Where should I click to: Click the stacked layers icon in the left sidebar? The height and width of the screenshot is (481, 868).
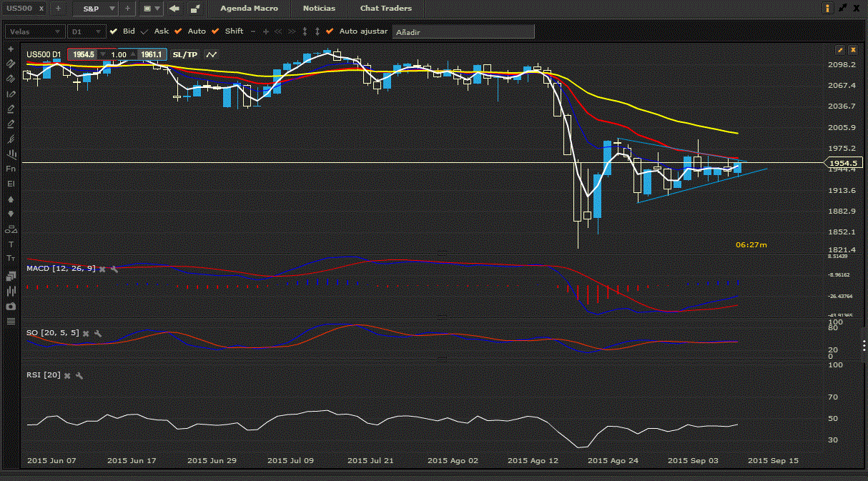(11, 276)
